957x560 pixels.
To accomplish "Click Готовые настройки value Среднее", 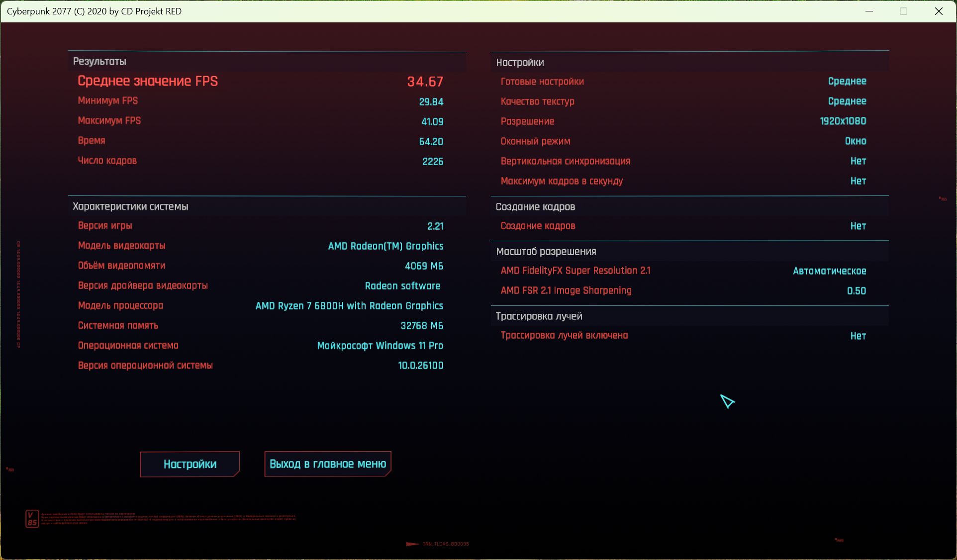I will 847,81.
